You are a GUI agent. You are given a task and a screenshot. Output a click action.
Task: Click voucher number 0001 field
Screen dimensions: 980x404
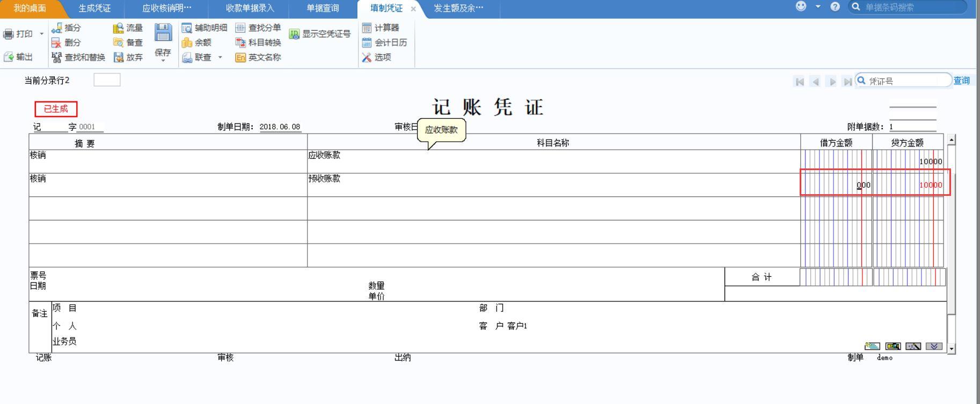coord(90,127)
